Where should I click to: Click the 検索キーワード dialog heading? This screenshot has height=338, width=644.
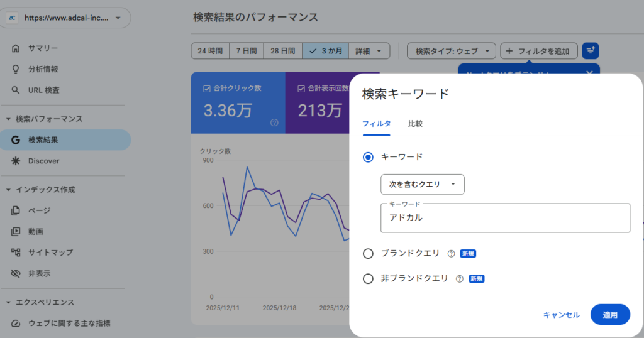[406, 94]
